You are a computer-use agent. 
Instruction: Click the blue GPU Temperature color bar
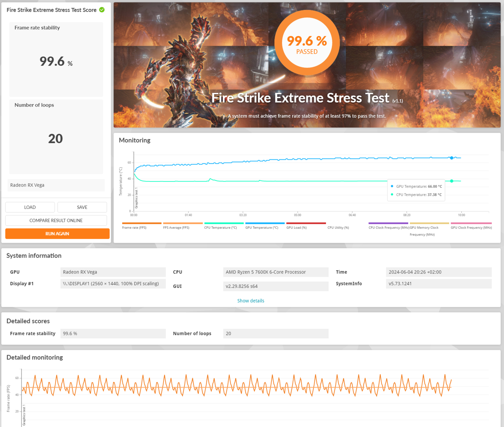click(265, 223)
